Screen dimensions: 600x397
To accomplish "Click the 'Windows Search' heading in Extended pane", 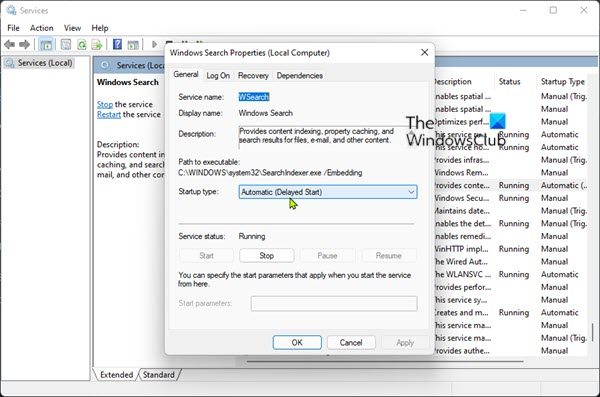I will coord(127,82).
